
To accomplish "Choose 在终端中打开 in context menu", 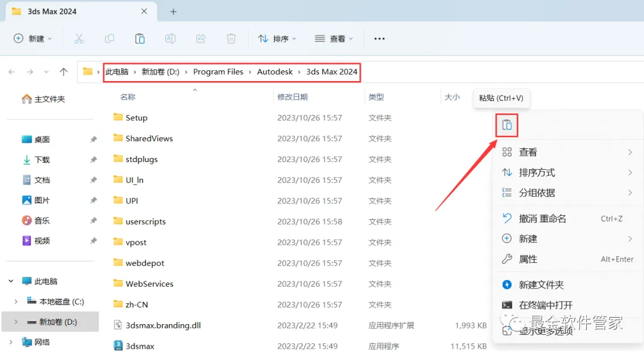I will [567, 305].
